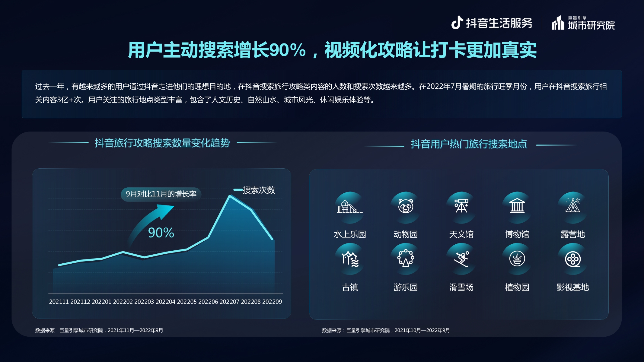Click the 202111 axis label

59,301
